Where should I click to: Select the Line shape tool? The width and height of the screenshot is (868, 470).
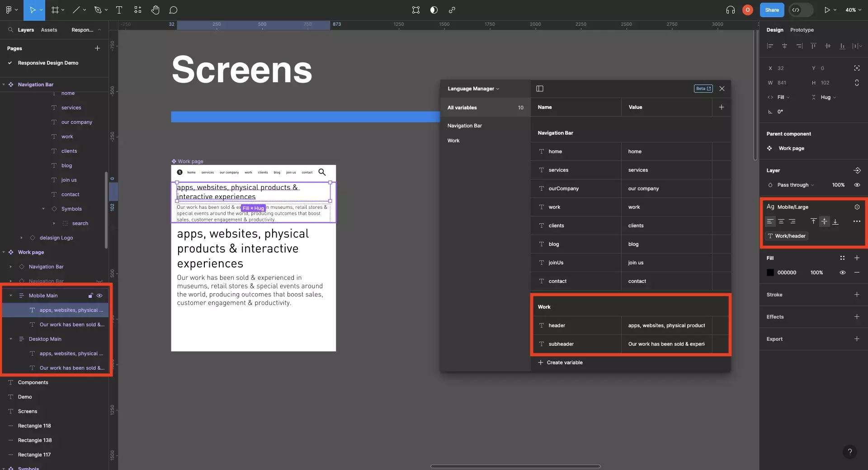pyautogui.click(x=76, y=10)
